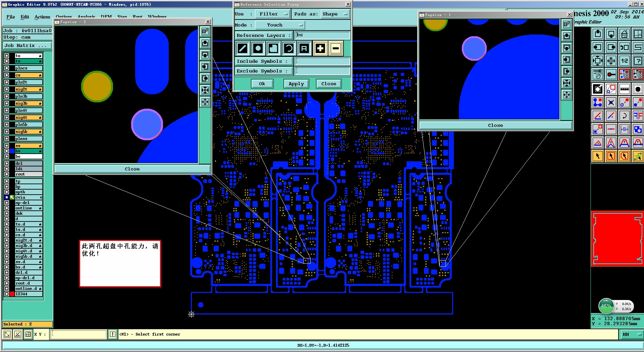The height and width of the screenshot is (352, 644).
Task: Toggle negative polarity minus button
Action: coord(336,48)
